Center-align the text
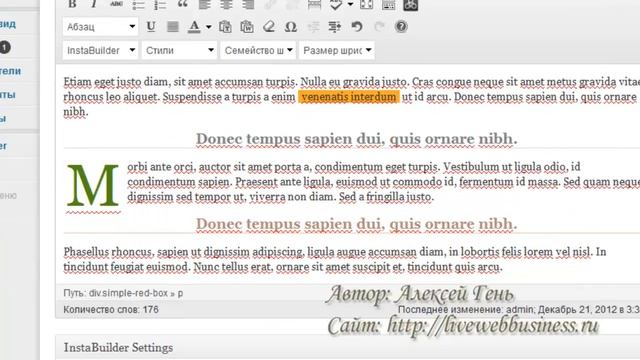Viewport: 640px width, 360px height. (226, 4)
